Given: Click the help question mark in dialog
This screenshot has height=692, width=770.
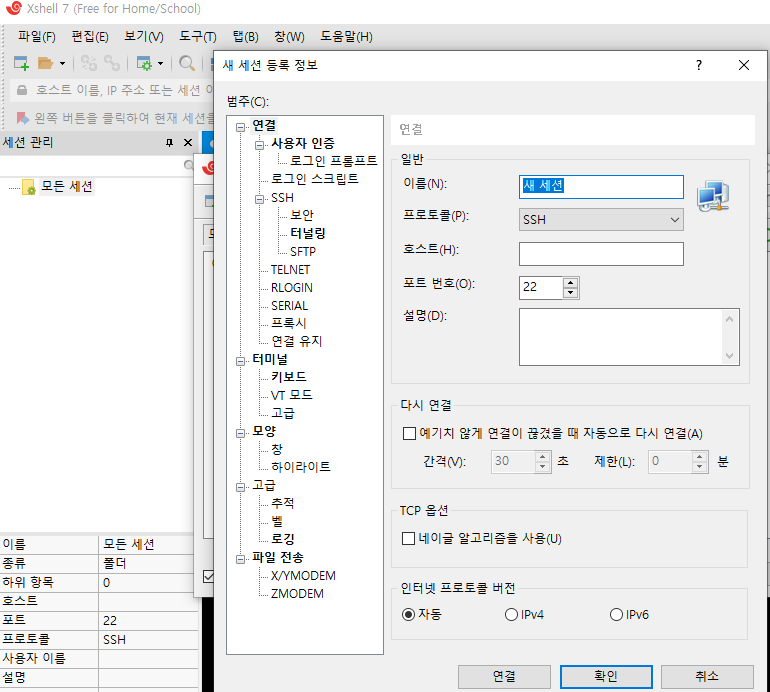Looking at the screenshot, I should coord(699,65).
